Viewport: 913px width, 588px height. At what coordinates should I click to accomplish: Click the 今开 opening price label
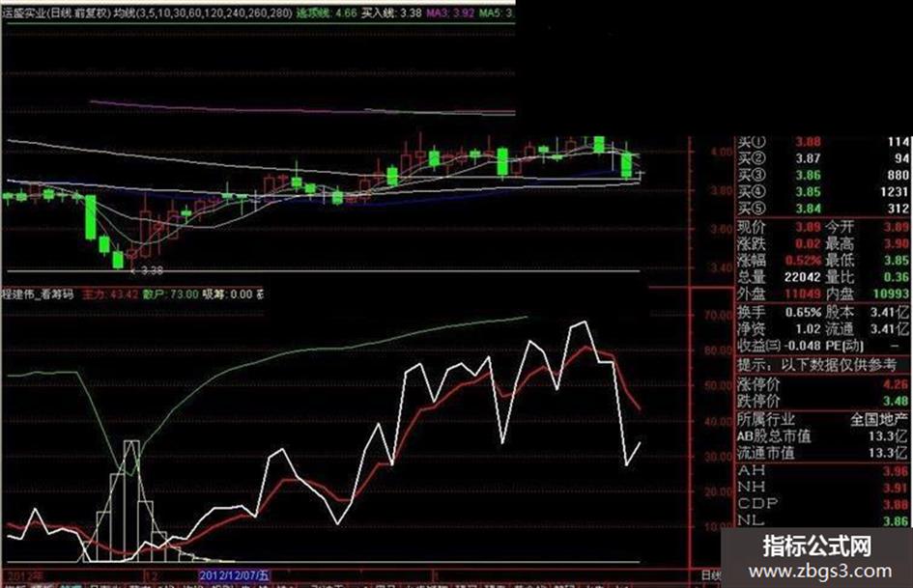pos(840,227)
